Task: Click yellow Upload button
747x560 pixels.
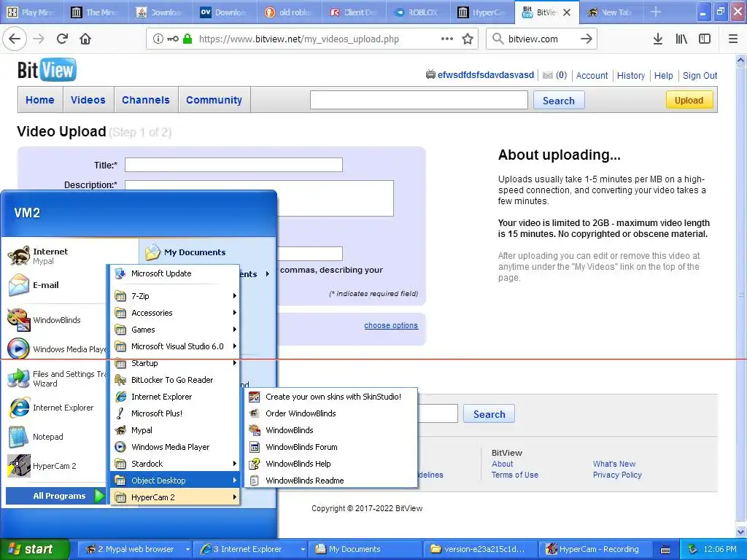Action: click(689, 100)
